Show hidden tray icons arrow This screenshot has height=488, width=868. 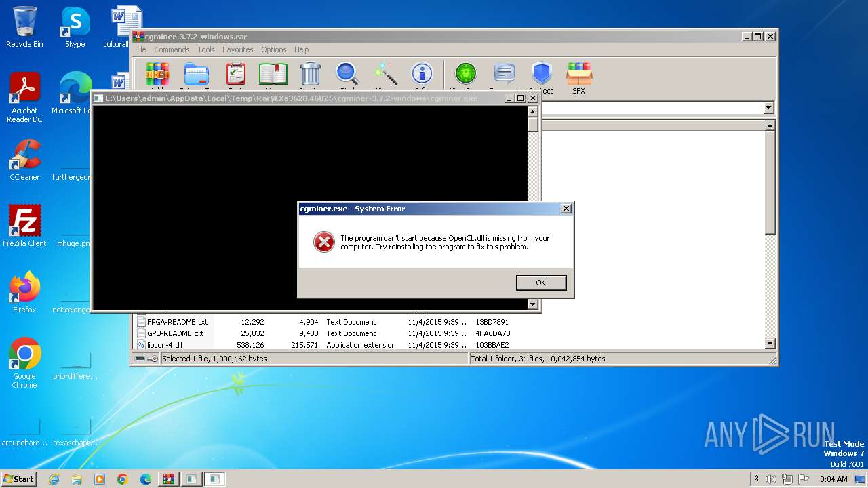point(756,479)
